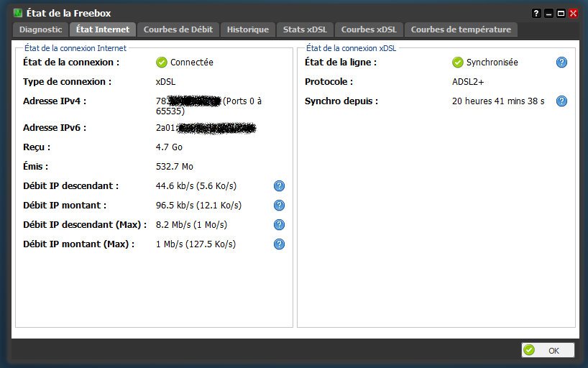588x368 pixels.
Task: Click the État de la connexion Internet group title
Action: 75,48
